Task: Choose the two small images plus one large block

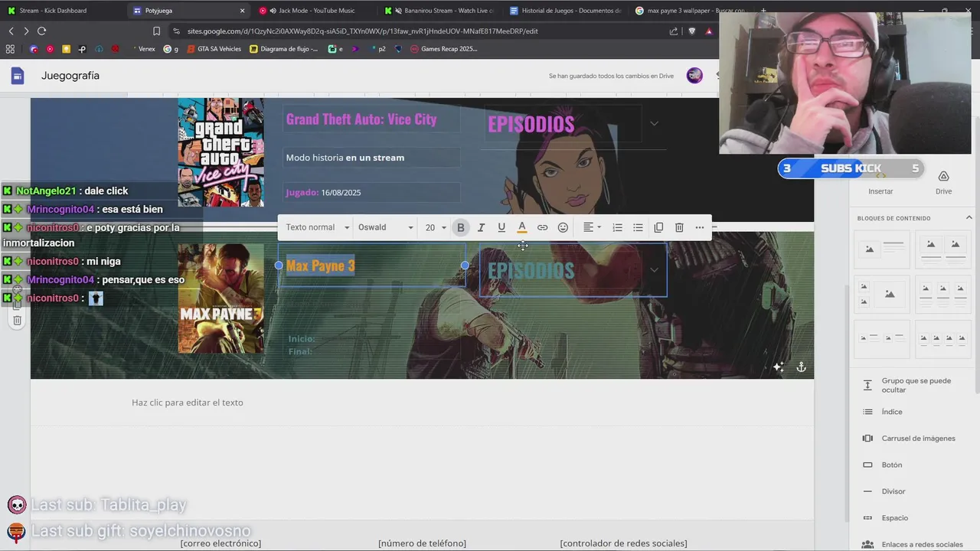Action: coord(882,294)
